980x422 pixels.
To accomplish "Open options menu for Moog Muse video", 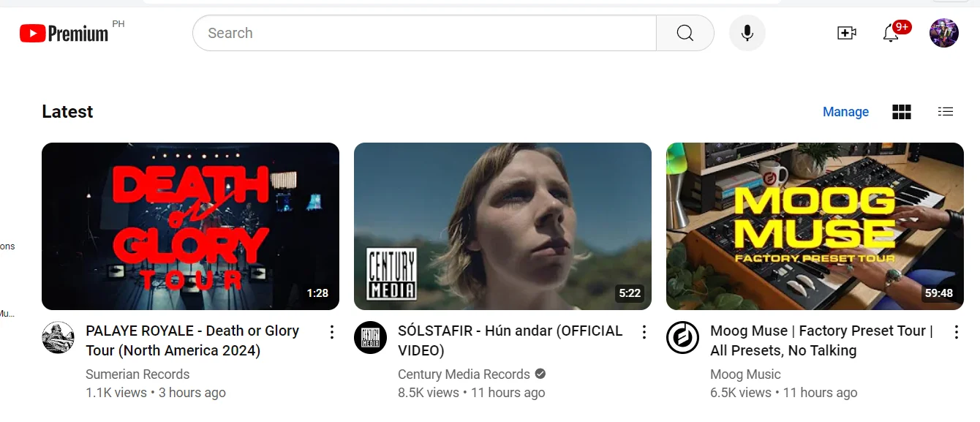I will 957,332.
